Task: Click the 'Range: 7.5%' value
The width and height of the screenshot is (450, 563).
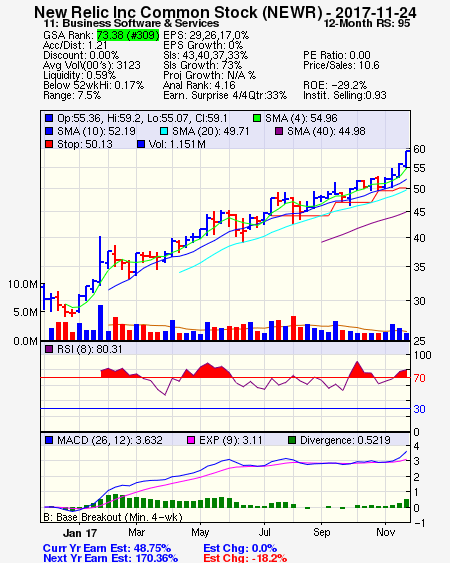Action: pos(72,96)
